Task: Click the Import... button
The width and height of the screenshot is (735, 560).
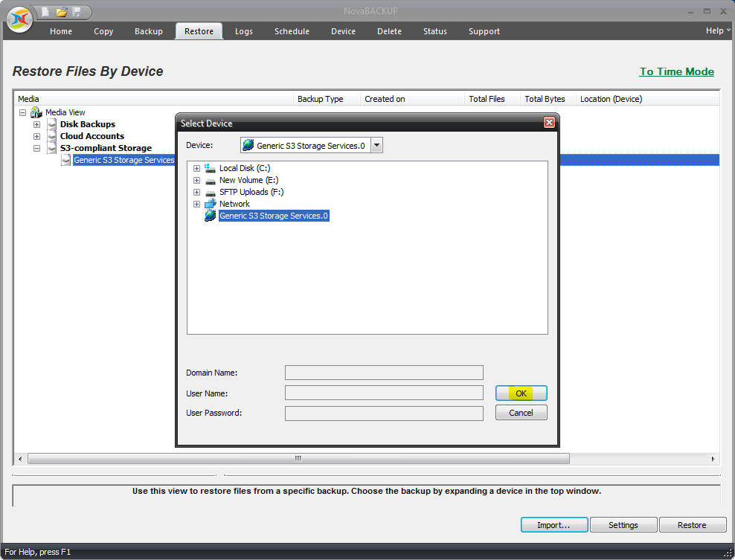Action: tap(554, 525)
